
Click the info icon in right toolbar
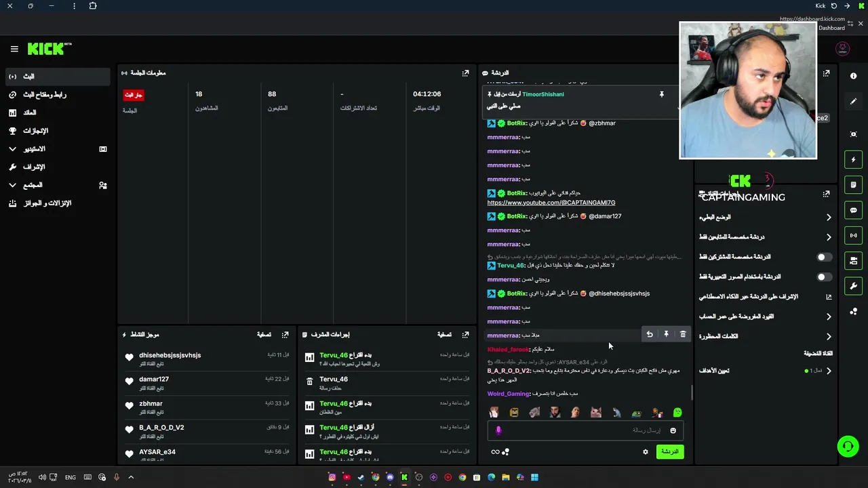854,76
